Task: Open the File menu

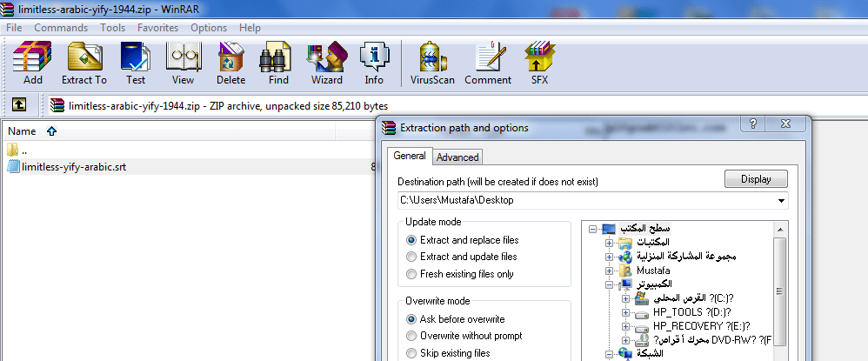Action: click(x=14, y=28)
